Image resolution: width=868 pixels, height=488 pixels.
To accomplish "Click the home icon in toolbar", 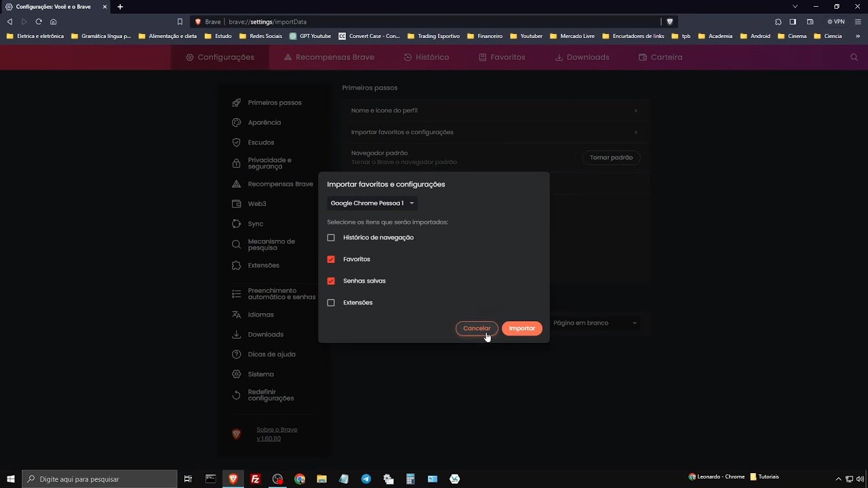I will [x=54, y=22].
